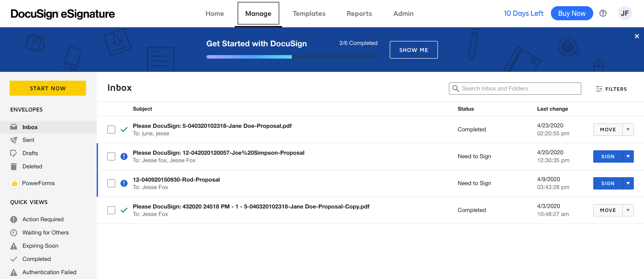Click SIGN button for Joe%20Simpson-Proposal
This screenshot has width=644, height=279.
pyautogui.click(x=608, y=156)
